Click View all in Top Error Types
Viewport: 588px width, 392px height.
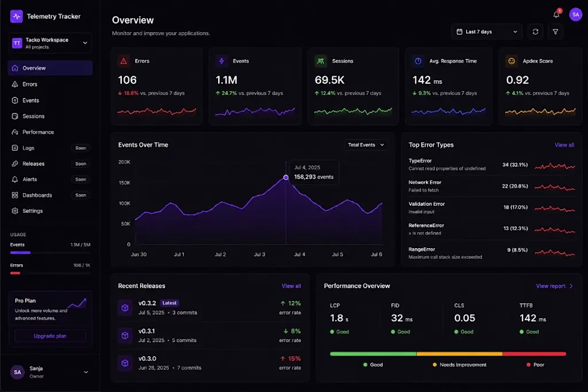click(564, 145)
